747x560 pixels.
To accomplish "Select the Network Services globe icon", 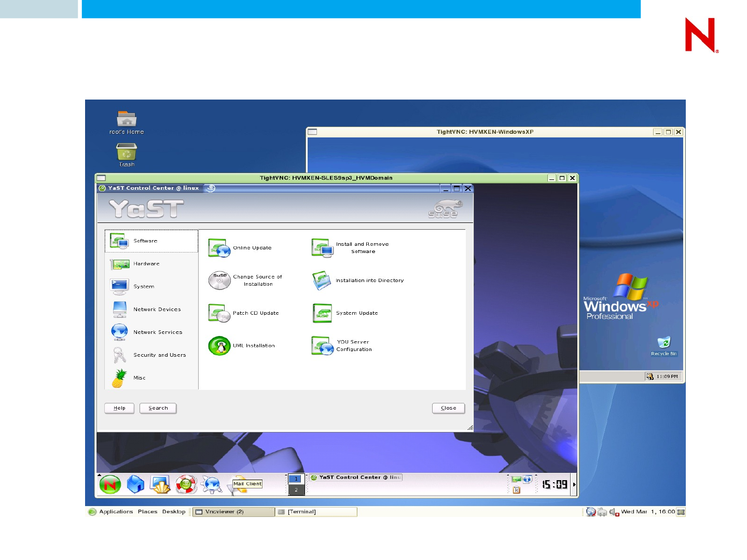I will [x=120, y=332].
